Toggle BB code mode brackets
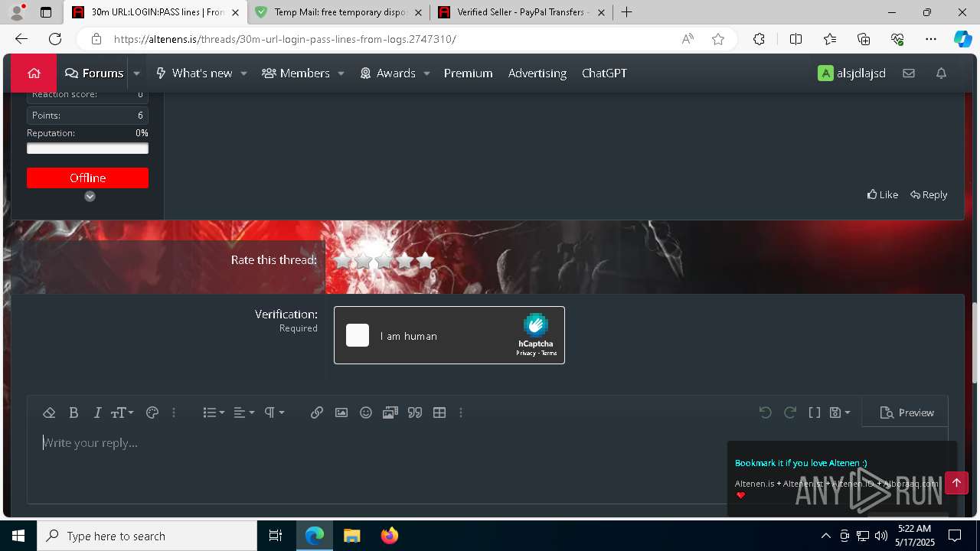This screenshot has width=980, height=551. 815,412
